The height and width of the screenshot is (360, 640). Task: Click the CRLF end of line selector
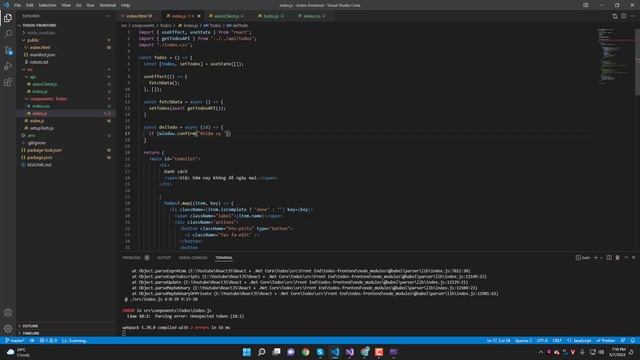[x=557, y=340]
